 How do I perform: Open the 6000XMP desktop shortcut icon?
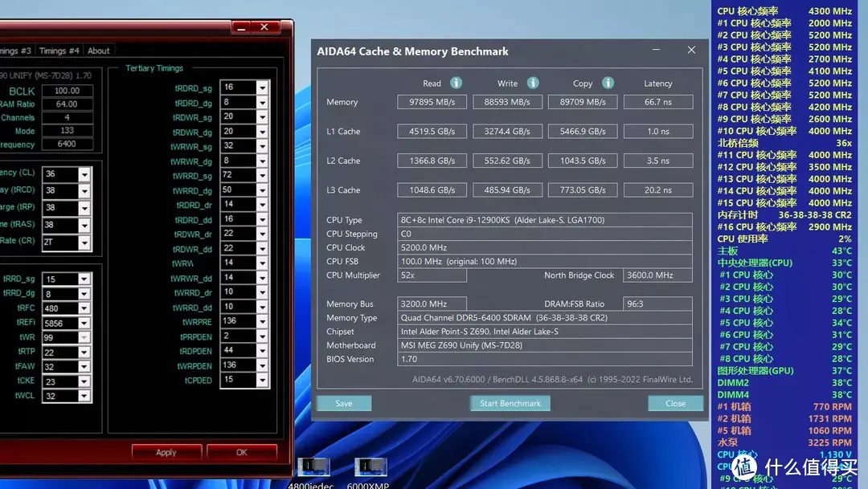click(370, 467)
